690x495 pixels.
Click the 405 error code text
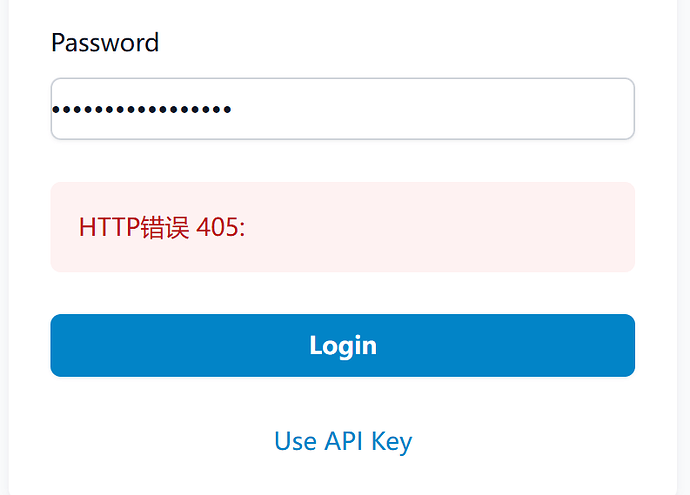(x=218, y=227)
